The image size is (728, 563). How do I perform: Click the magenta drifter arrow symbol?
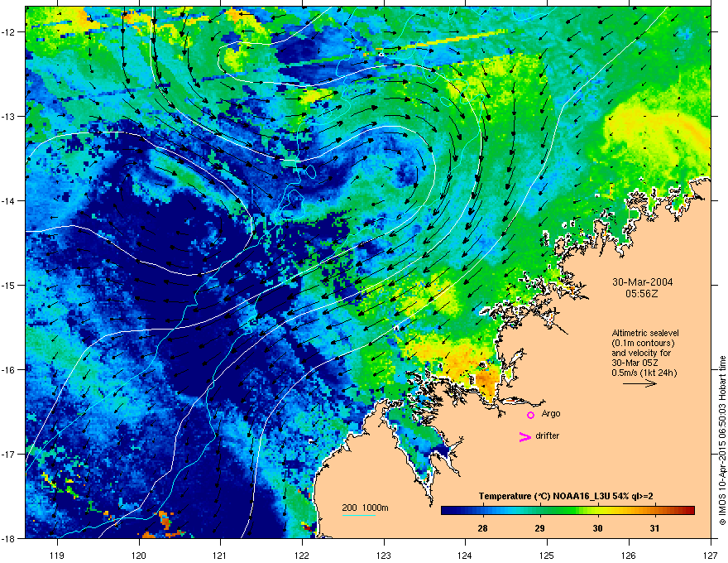tap(525, 436)
